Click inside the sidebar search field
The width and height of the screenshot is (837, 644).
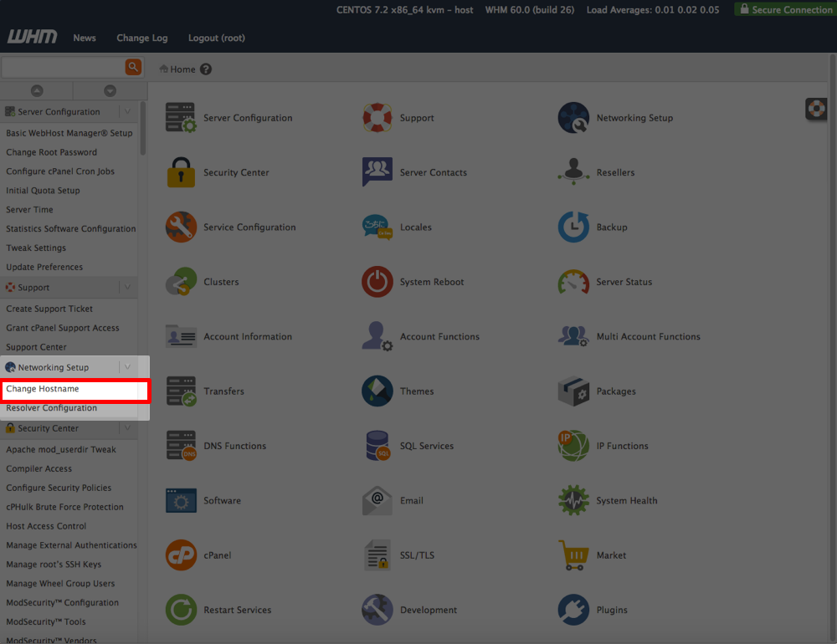63,65
